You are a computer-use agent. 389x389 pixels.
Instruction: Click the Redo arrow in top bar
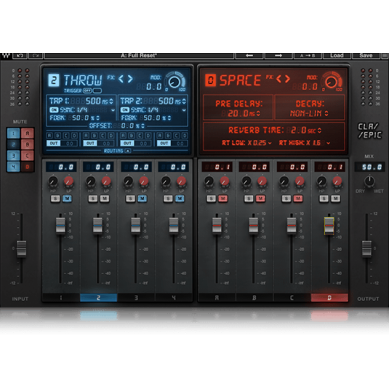click(36, 56)
